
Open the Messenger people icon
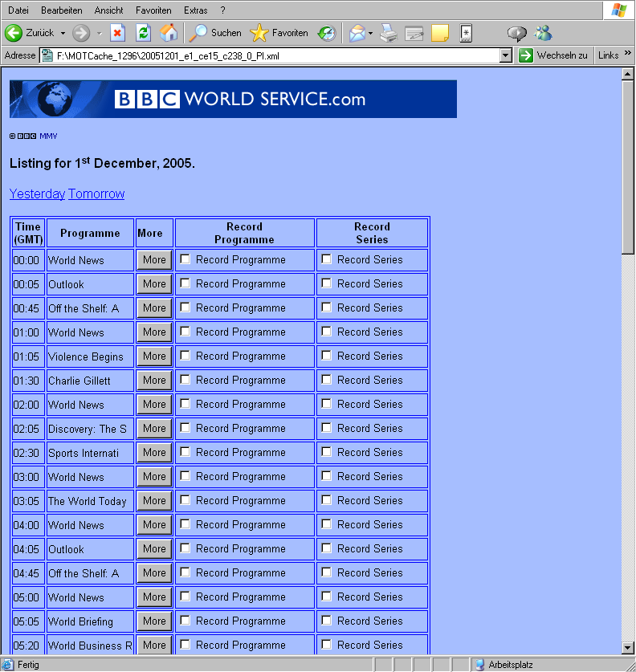(544, 33)
